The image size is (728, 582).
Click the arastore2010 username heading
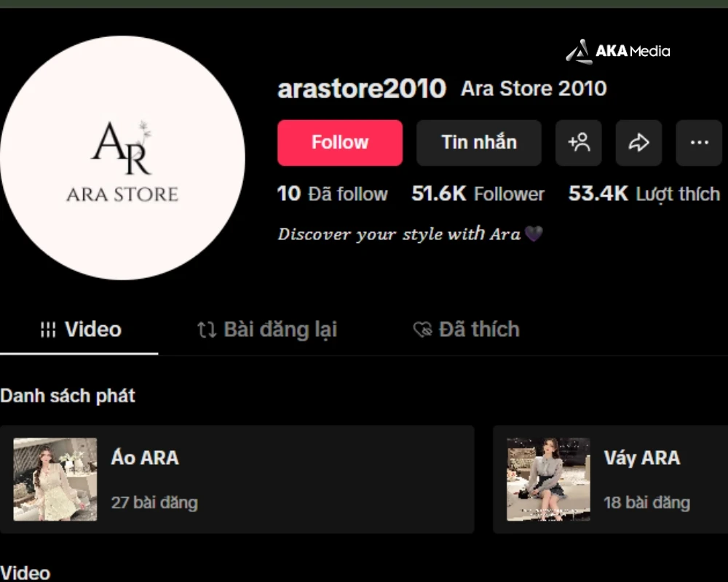point(362,89)
